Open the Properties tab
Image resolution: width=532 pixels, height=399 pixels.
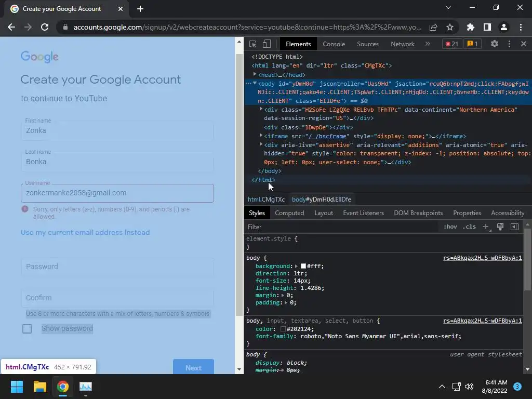[x=467, y=213]
